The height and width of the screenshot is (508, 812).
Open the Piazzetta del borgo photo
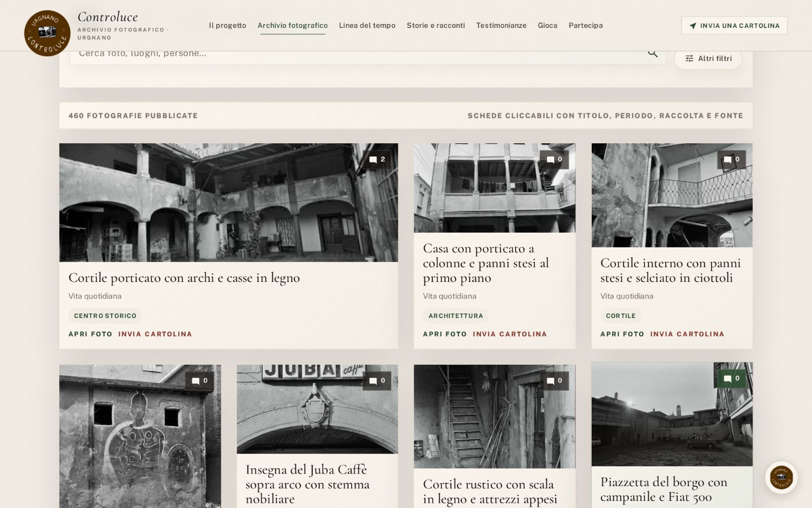(672, 414)
